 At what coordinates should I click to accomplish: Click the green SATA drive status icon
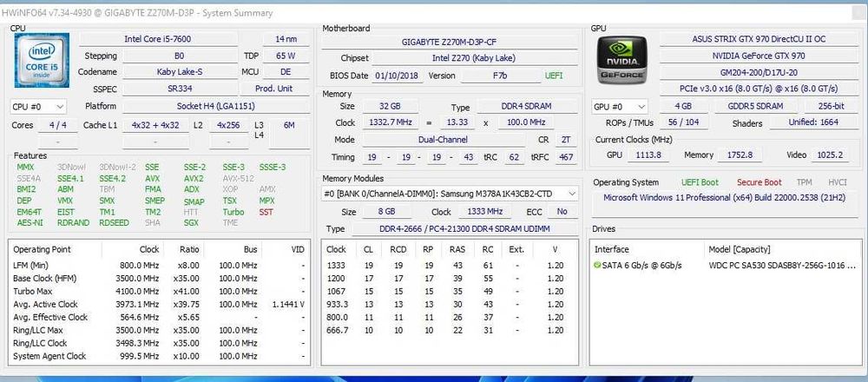[x=597, y=266]
